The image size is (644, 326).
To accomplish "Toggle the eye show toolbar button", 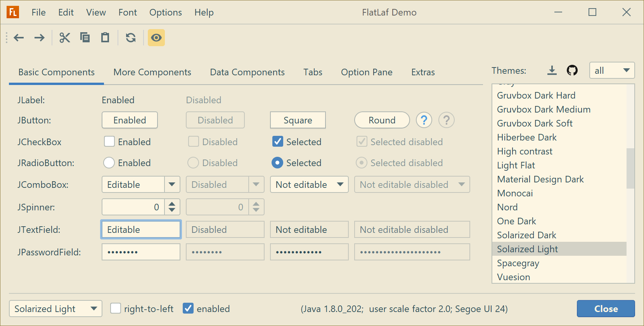I will click(156, 38).
